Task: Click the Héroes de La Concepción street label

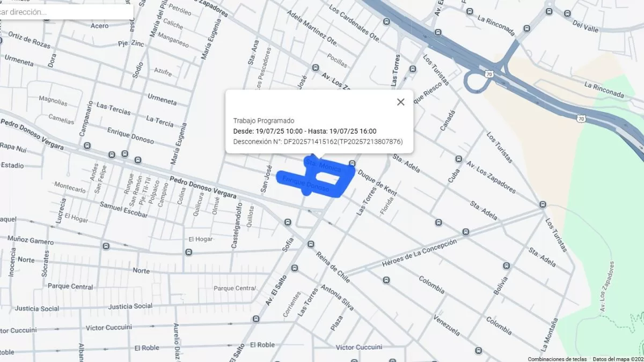Action: point(419,253)
